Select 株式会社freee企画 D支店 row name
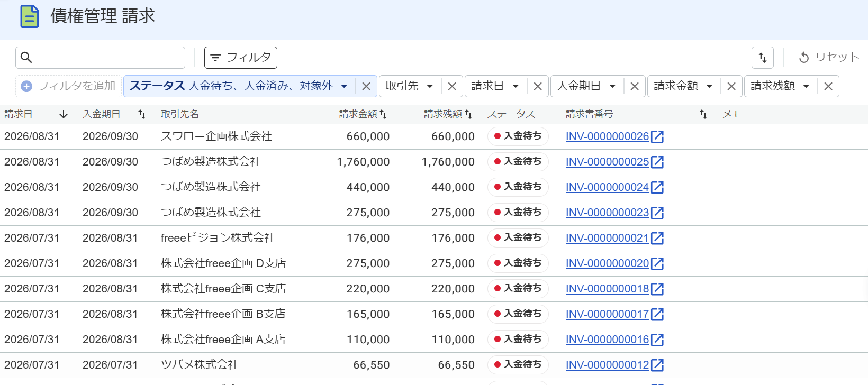This screenshot has height=385, width=868. click(x=223, y=263)
